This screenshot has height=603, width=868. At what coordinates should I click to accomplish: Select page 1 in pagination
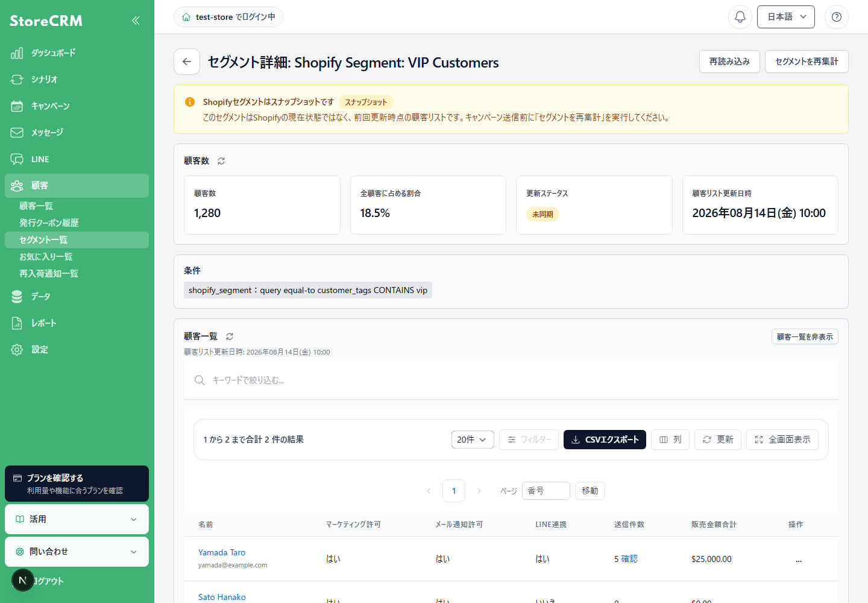[454, 491]
